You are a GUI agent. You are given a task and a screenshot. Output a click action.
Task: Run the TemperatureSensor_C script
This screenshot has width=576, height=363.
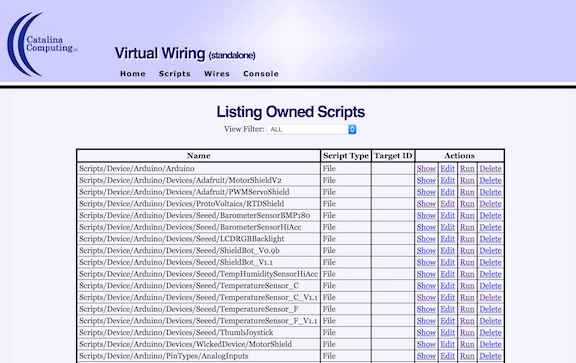(467, 286)
